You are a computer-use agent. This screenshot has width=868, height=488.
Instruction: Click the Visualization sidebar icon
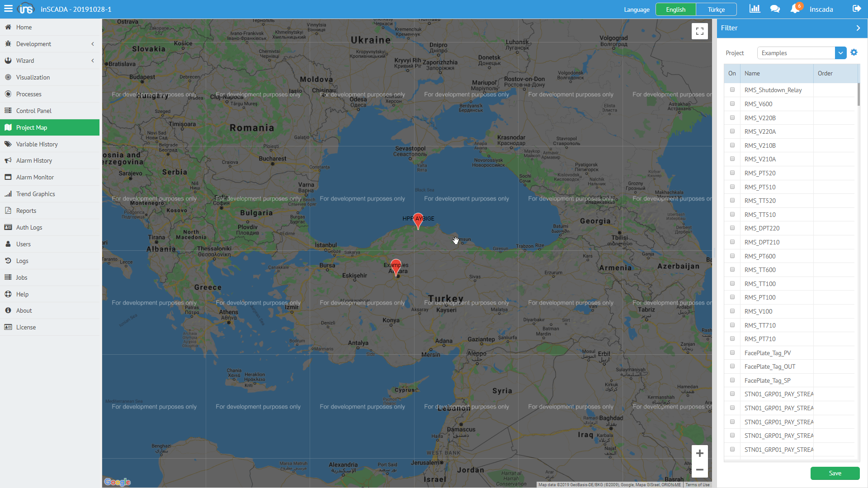(x=8, y=77)
